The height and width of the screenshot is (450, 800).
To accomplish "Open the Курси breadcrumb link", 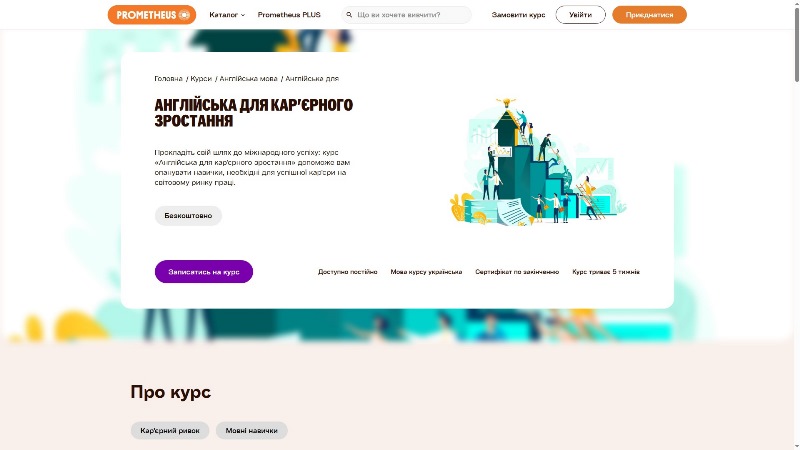I will point(201,79).
